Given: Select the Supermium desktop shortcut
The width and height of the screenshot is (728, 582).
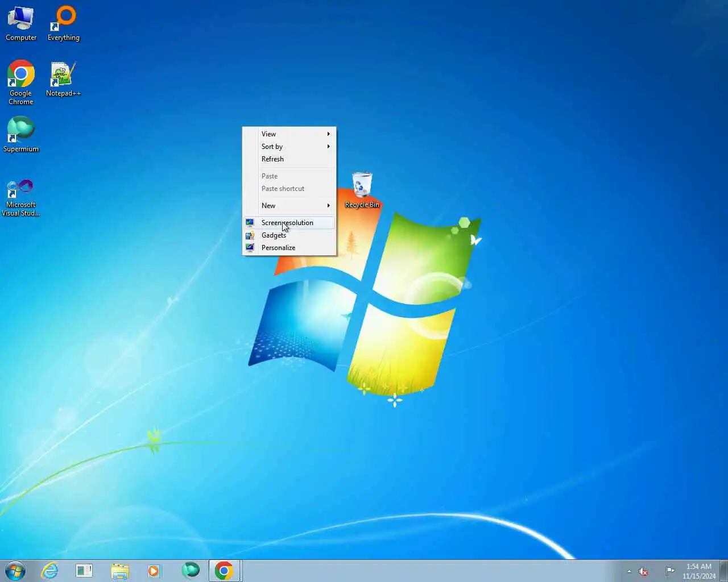Looking at the screenshot, I should point(21,135).
